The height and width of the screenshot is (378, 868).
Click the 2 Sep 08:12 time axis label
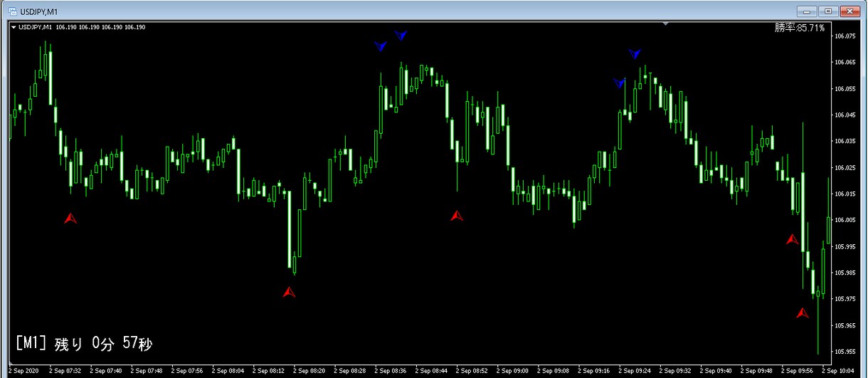268,371
